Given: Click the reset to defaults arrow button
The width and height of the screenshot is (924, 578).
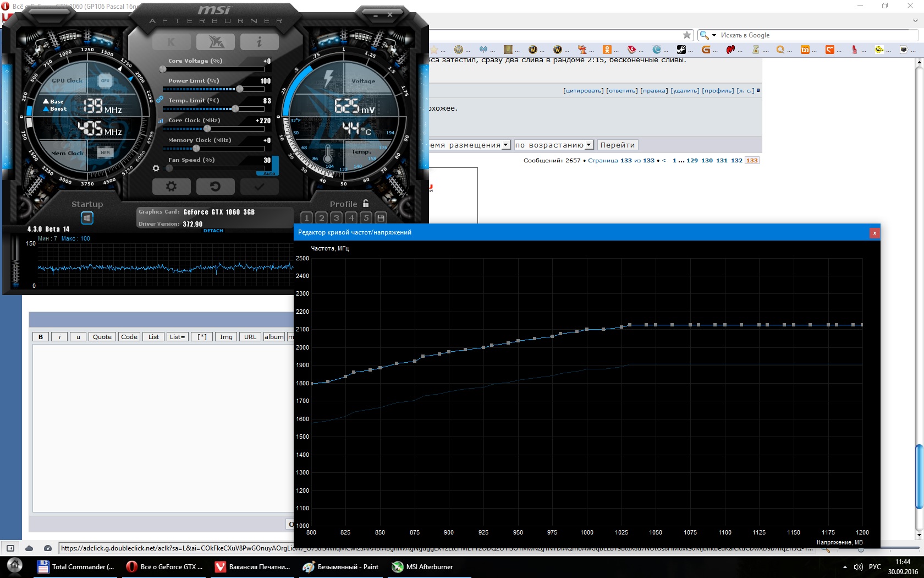Looking at the screenshot, I should (215, 187).
